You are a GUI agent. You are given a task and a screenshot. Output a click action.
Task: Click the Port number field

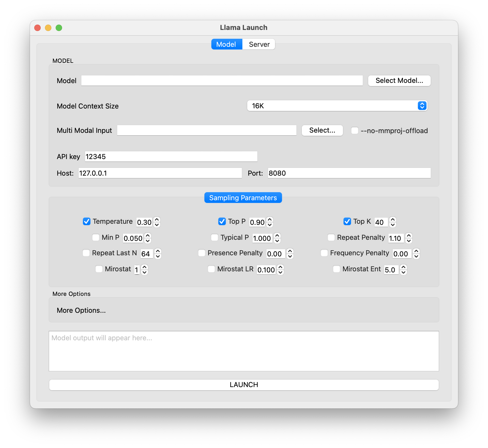[x=349, y=173]
